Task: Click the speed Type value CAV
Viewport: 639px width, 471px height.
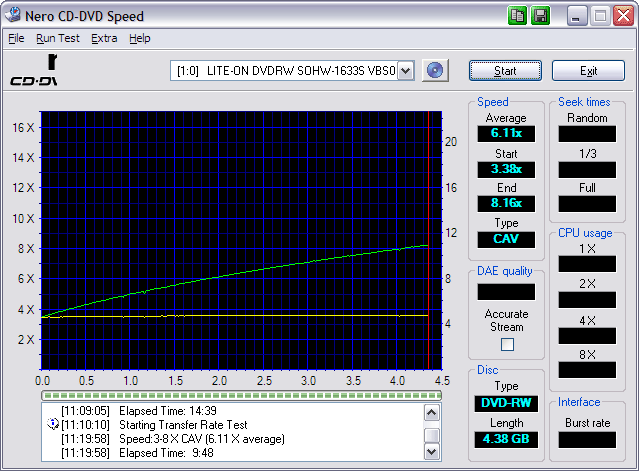Action: point(506,239)
